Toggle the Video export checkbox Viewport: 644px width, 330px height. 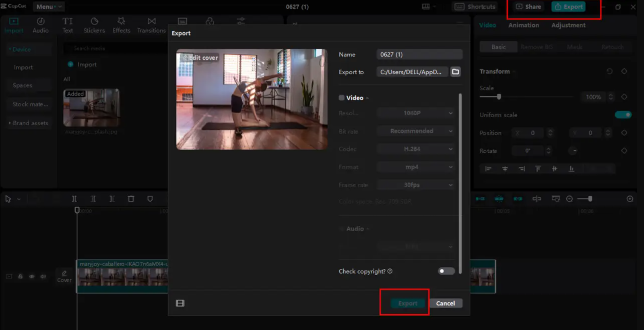coord(342,98)
